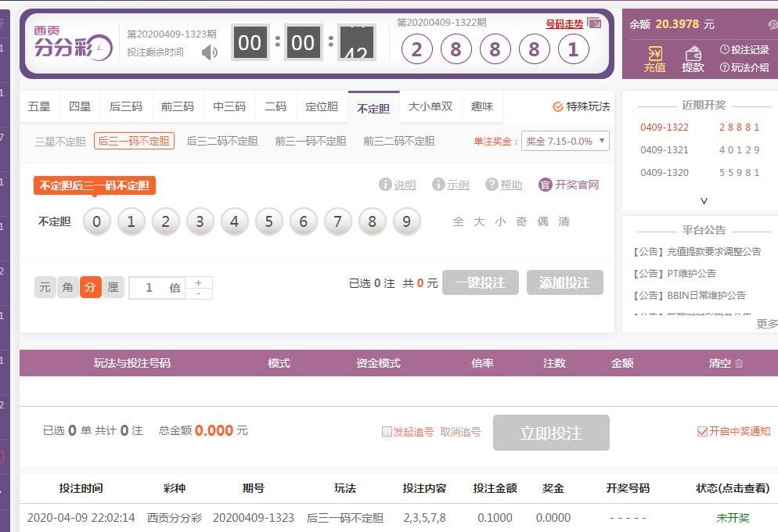Click the 说明 info icon link
Viewport: 778px width, 532px height.
pos(398,185)
